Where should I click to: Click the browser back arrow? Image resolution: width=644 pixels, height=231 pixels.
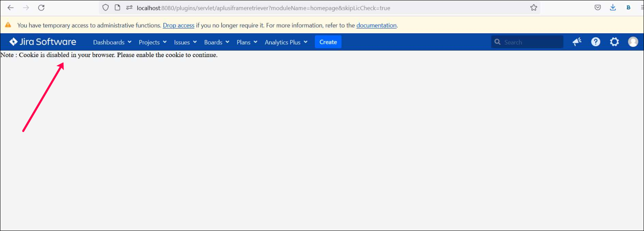[x=11, y=8]
